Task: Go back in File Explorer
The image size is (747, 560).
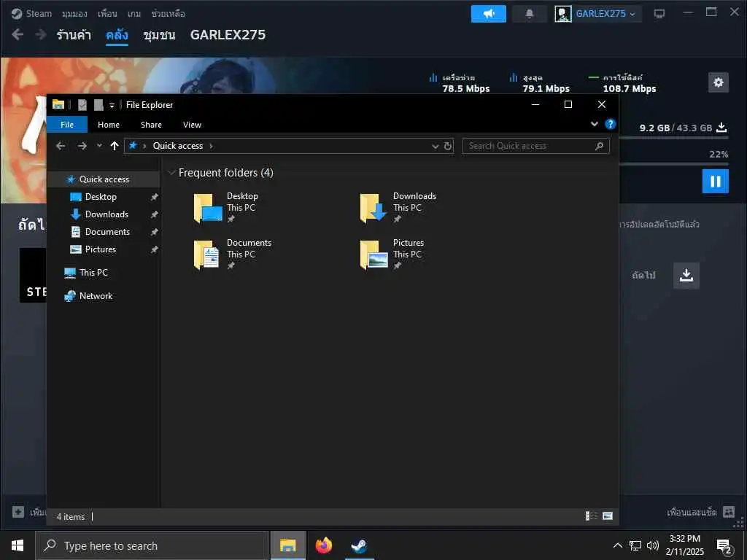Action: pos(61,146)
